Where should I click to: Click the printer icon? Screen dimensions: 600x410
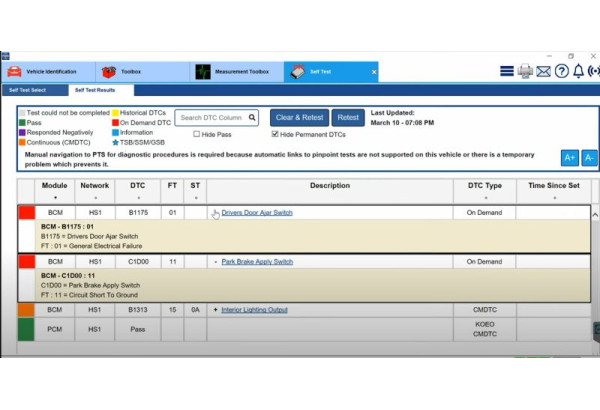[x=525, y=72]
